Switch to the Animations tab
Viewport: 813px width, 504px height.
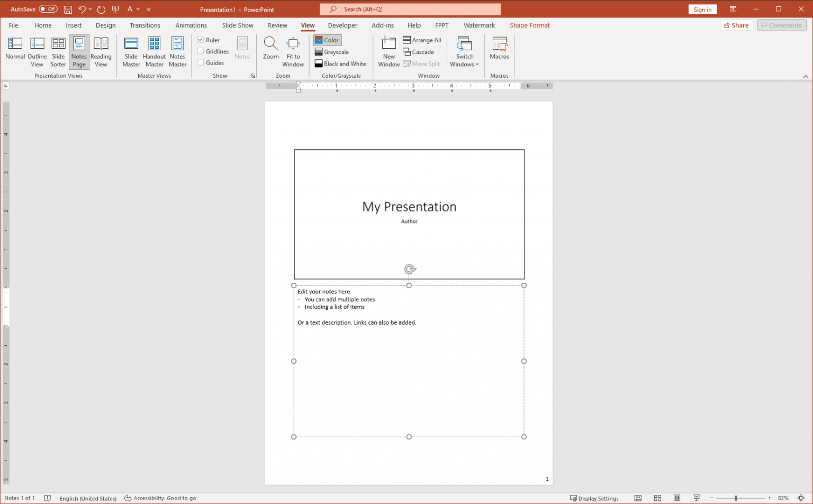click(191, 25)
